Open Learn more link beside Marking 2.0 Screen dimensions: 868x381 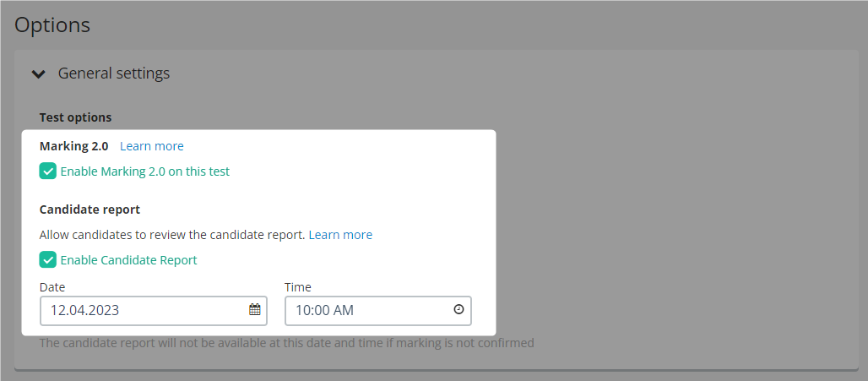pos(151,146)
